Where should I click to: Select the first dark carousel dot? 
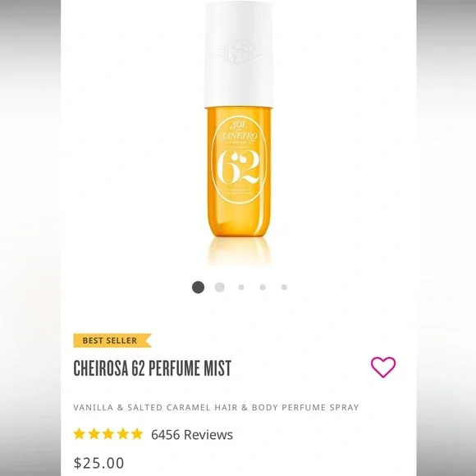click(198, 287)
